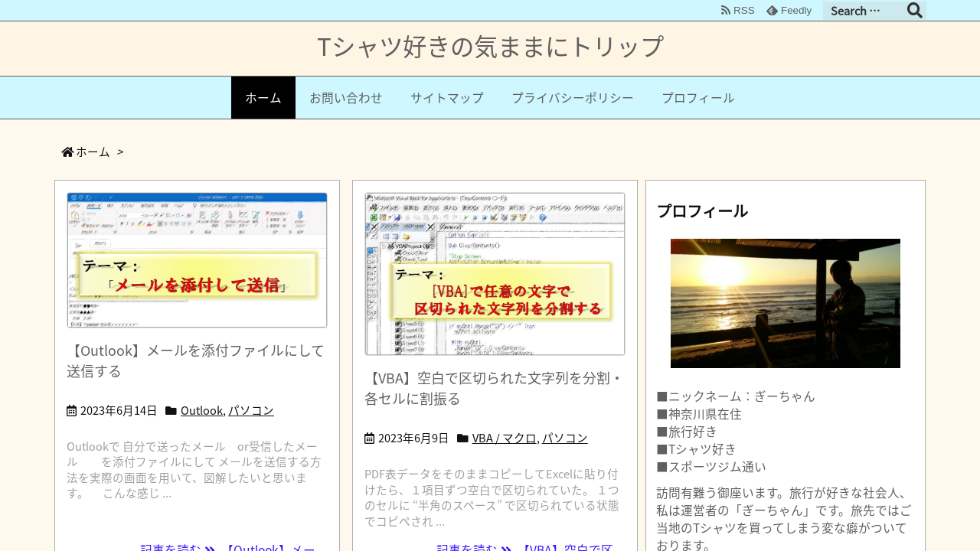Click the VBA article excerpt text
This screenshot has width=980, height=551.
point(492,497)
